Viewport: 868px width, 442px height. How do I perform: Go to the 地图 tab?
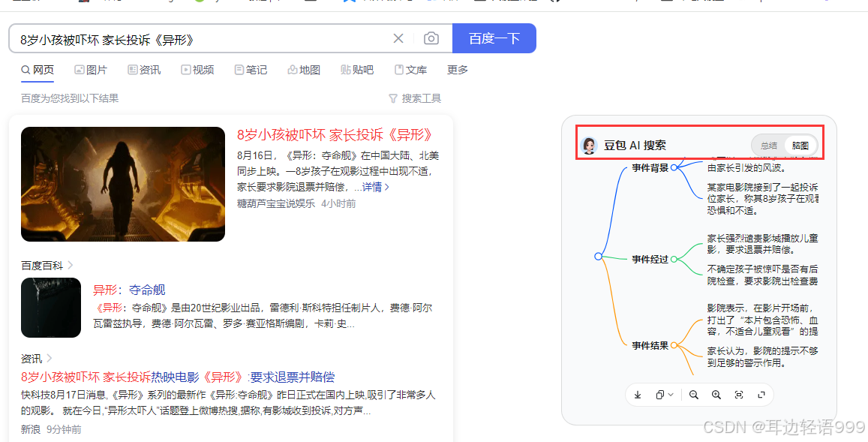point(304,70)
